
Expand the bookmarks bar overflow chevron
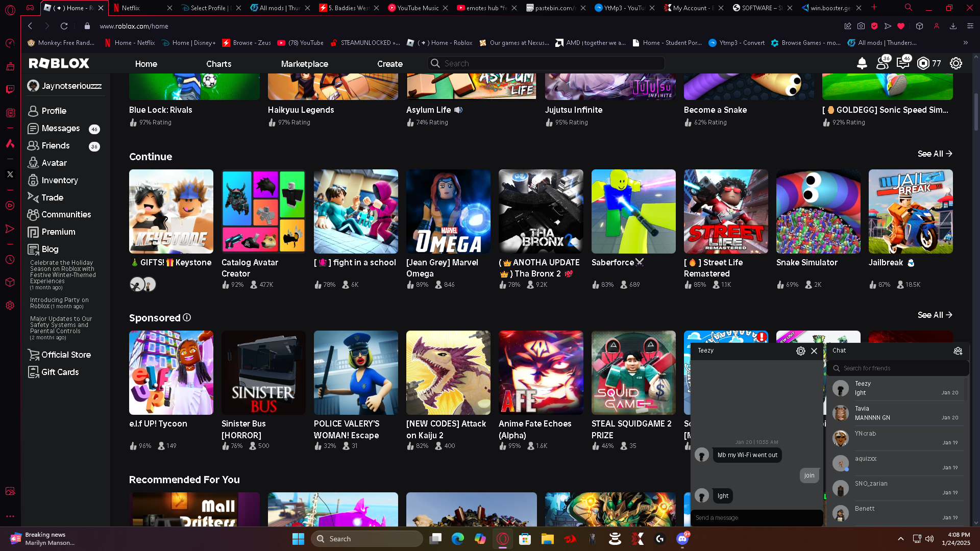(965, 43)
